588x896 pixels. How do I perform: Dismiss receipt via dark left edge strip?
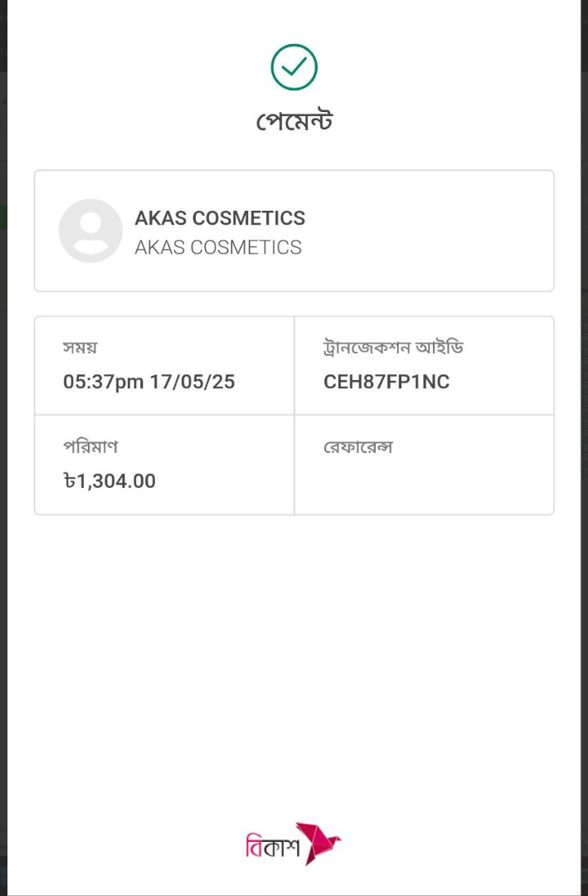(x=3, y=448)
